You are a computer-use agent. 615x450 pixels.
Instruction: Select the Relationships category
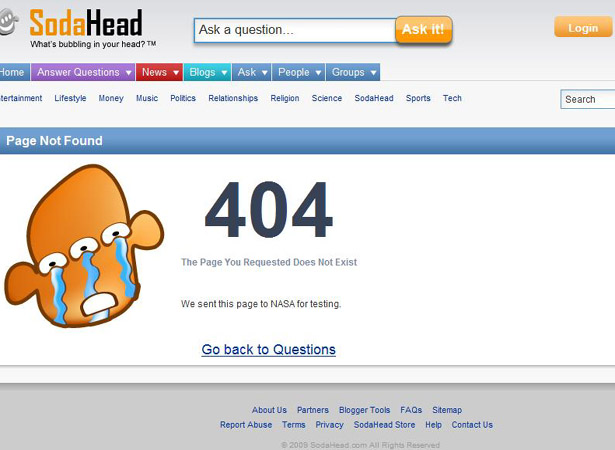click(233, 98)
